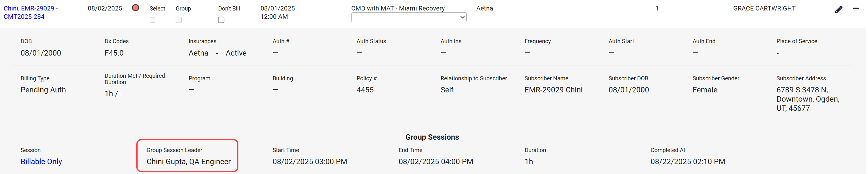Screen dimensions: 868x174
Task: Click the session start time 03:00 PM
Action: click(x=310, y=162)
